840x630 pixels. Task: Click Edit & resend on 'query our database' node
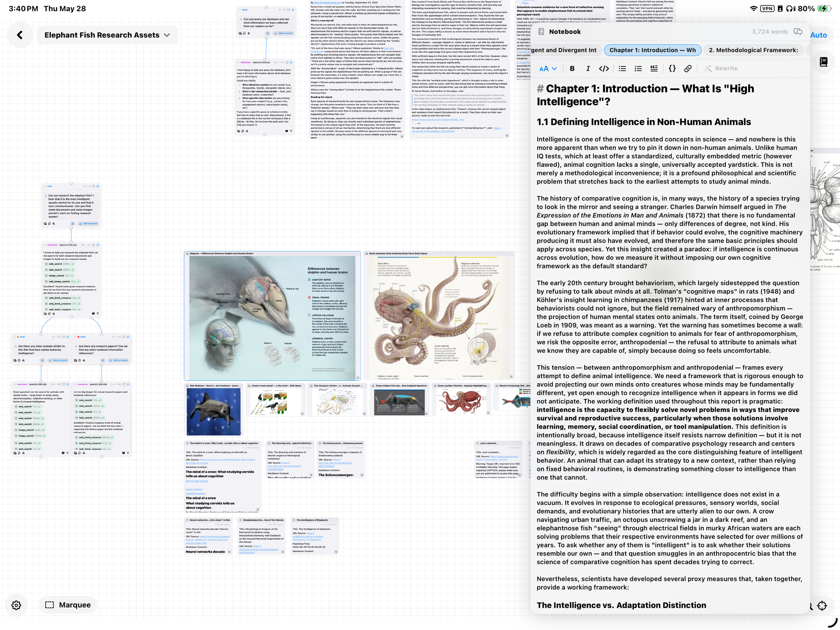pyautogui.click(x=283, y=33)
